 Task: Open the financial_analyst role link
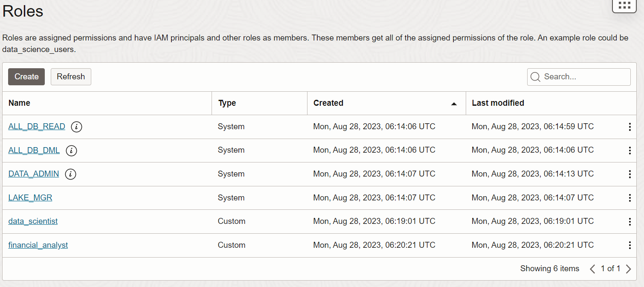pyautogui.click(x=38, y=245)
